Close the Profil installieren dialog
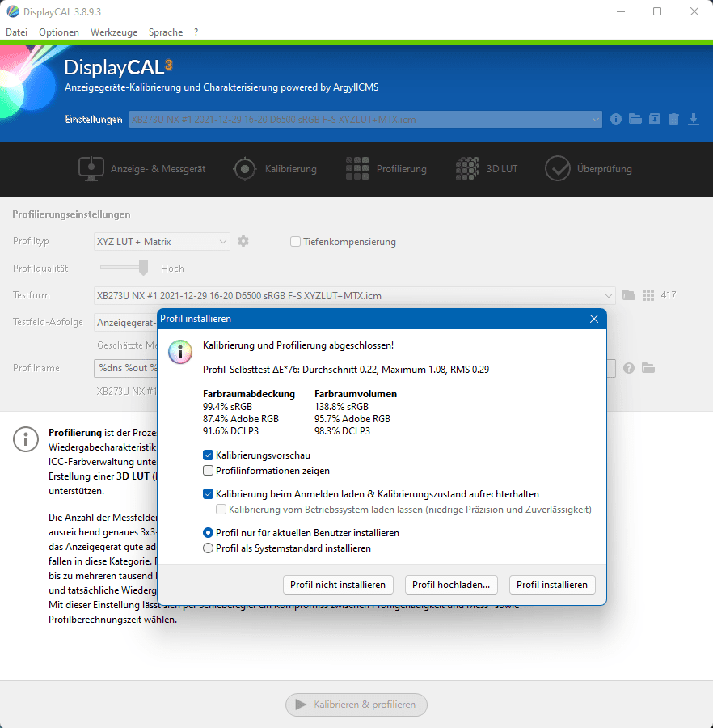Viewport: 713px width, 728px height. tap(594, 319)
